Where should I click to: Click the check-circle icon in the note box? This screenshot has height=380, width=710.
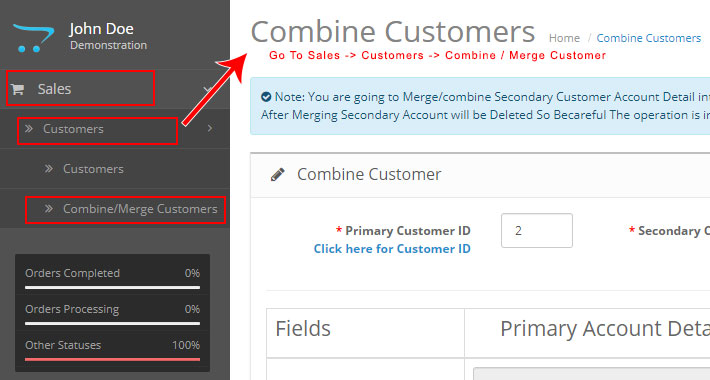coord(266,97)
